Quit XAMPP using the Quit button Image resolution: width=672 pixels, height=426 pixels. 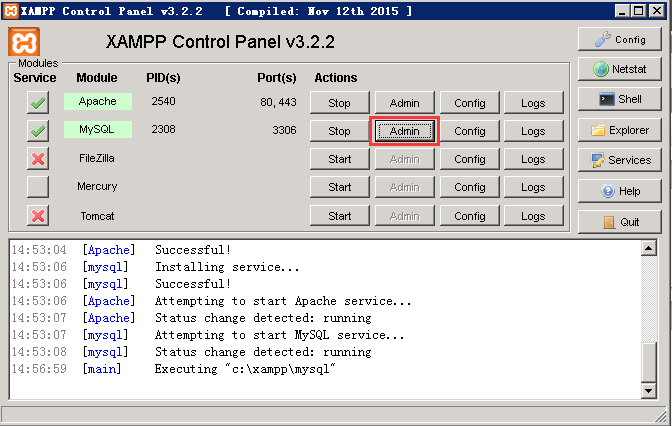click(x=621, y=222)
